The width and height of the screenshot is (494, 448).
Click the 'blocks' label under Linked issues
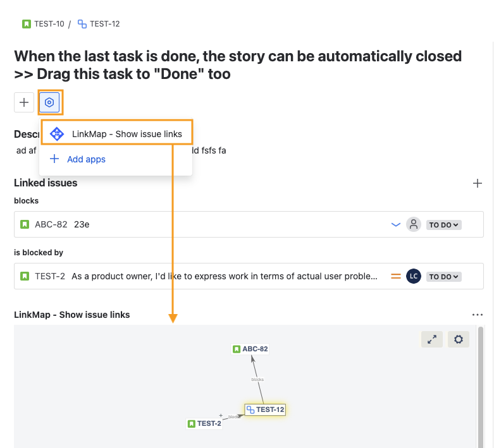(x=26, y=201)
